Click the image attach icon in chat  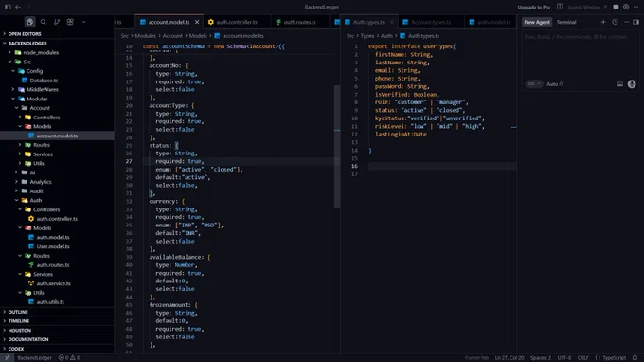pos(619,84)
